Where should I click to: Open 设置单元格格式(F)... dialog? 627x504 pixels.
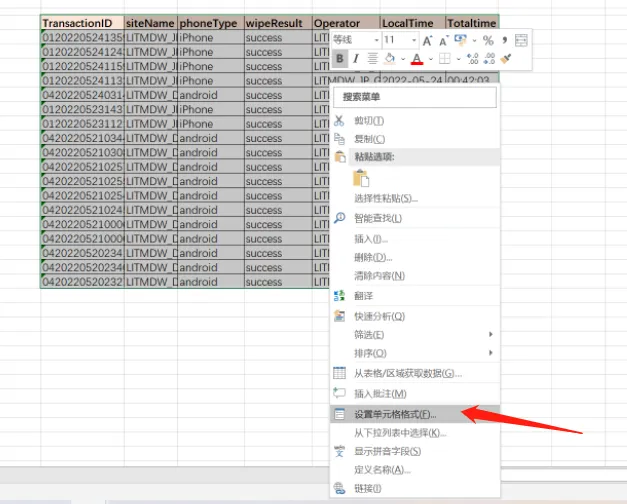point(415,414)
